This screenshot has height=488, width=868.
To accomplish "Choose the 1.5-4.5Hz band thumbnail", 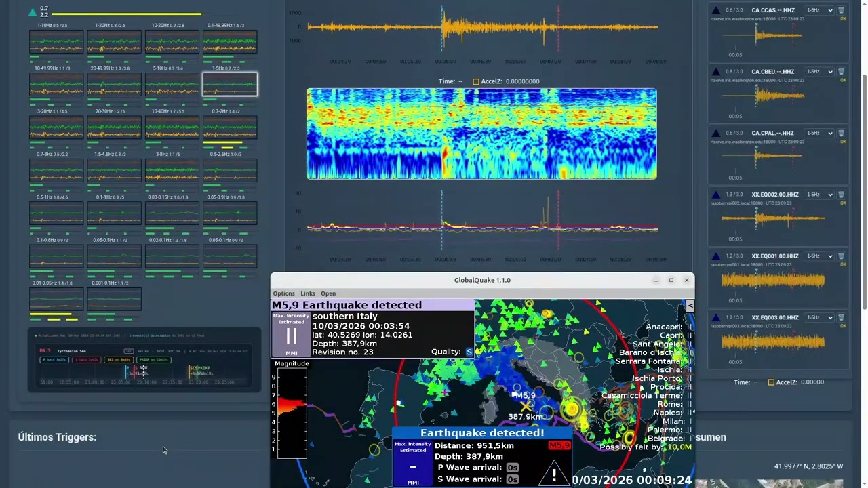I will click(x=114, y=171).
